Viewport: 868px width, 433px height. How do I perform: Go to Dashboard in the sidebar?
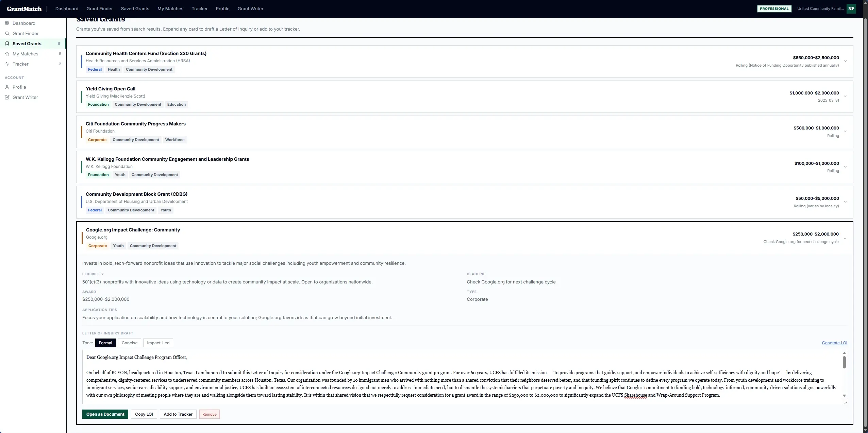[x=33, y=23]
